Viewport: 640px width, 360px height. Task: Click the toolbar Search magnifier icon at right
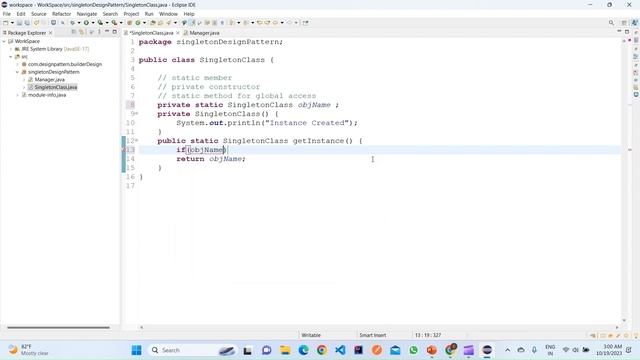611,23
